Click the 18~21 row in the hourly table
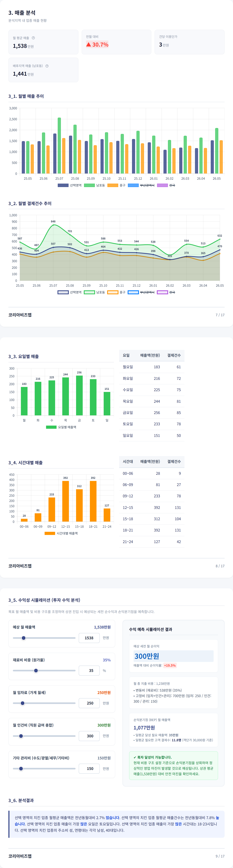 (152, 530)
